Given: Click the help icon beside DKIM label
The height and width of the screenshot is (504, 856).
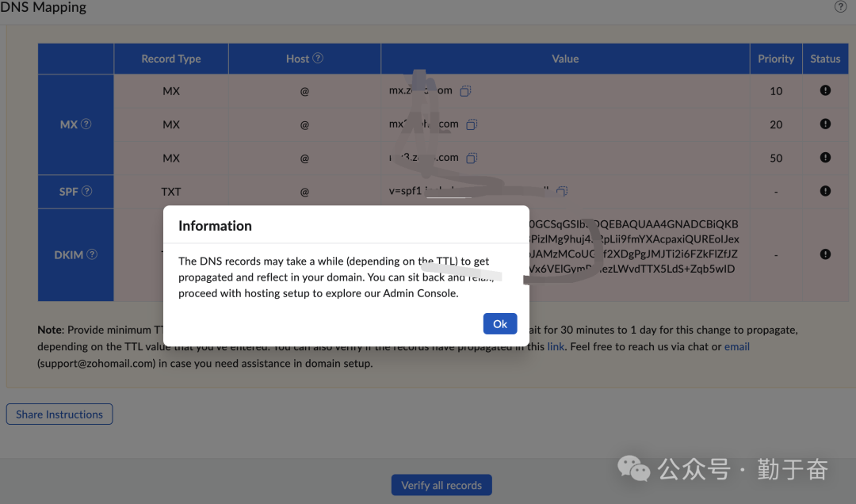Looking at the screenshot, I should tap(92, 254).
